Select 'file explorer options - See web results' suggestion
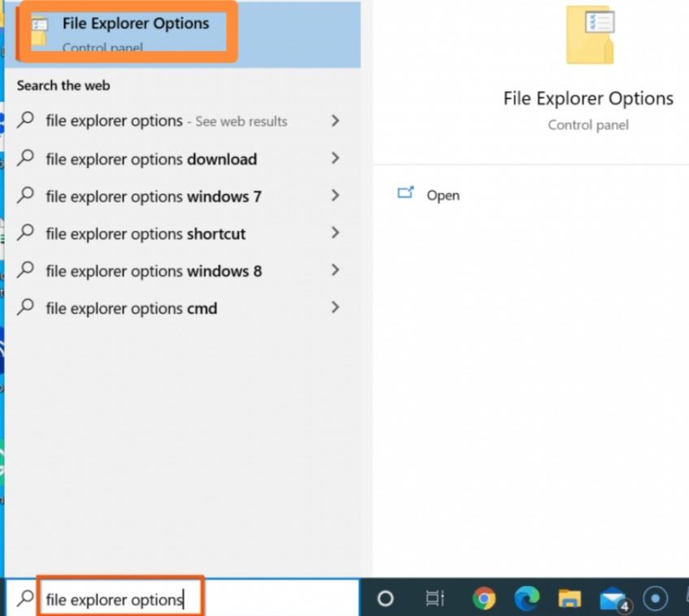The height and width of the screenshot is (616, 689). (x=182, y=121)
